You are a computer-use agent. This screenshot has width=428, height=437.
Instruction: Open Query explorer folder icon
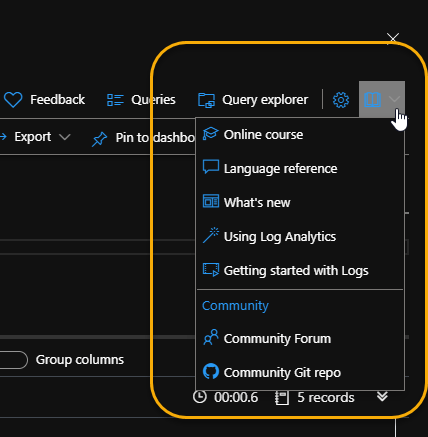[206, 100]
